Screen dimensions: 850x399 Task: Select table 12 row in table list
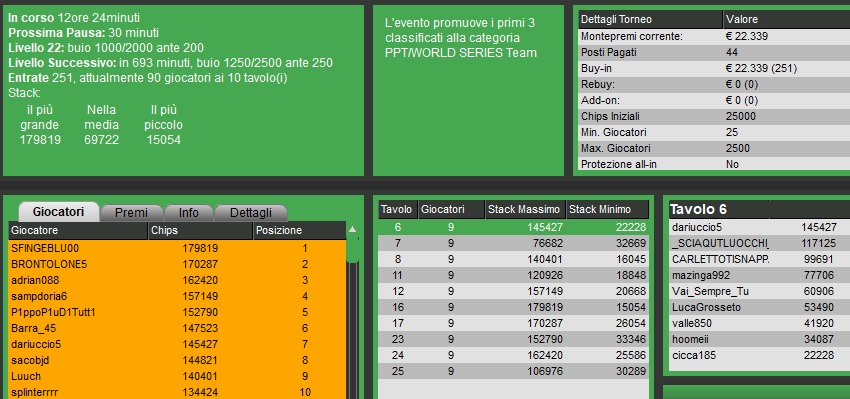pyautogui.click(x=513, y=291)
